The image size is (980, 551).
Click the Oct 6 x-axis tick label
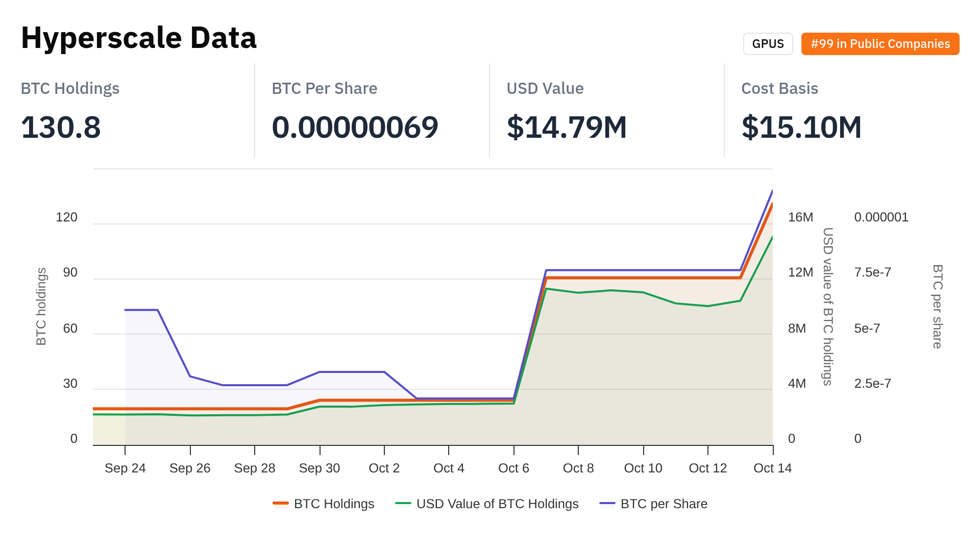(513, 468)
